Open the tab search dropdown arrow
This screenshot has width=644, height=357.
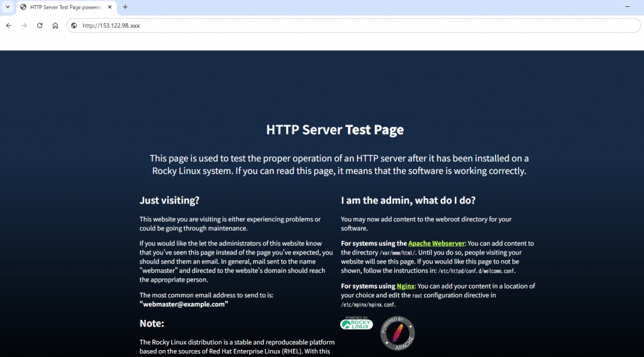(8, 7)
